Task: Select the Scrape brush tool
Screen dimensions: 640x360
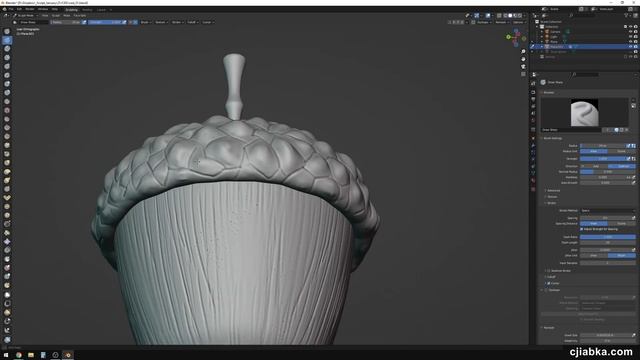Action: coord(7,136)
